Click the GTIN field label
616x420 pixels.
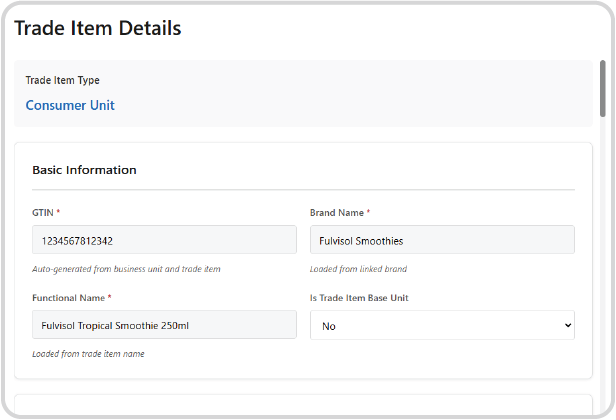coord(45,213)
